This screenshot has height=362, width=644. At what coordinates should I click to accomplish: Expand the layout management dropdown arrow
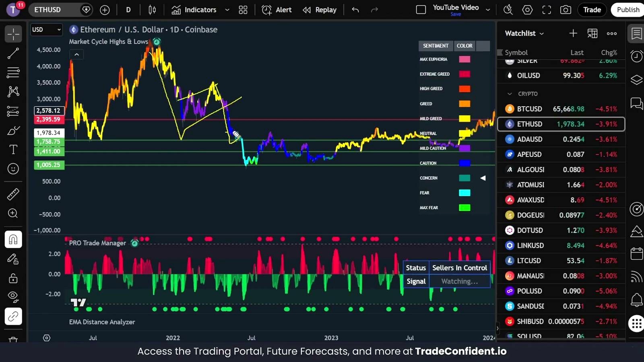(x=488, y=10)
